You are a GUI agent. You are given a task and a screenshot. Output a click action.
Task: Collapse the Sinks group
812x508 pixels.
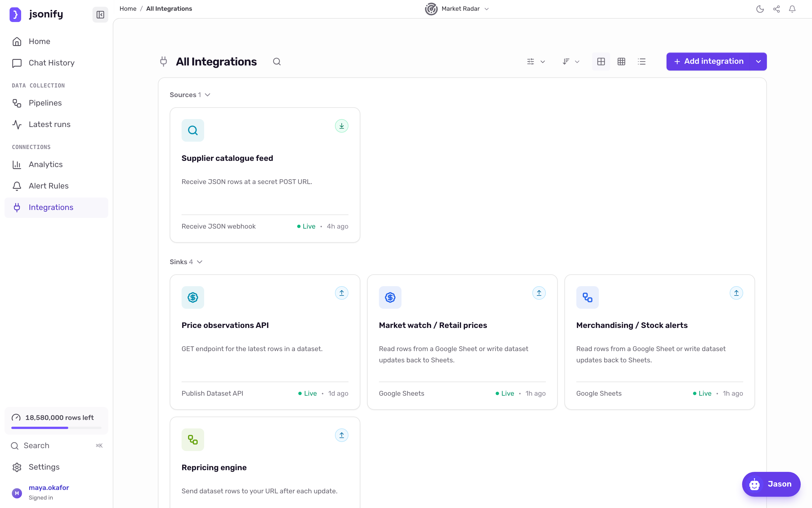tap(186, 262)
